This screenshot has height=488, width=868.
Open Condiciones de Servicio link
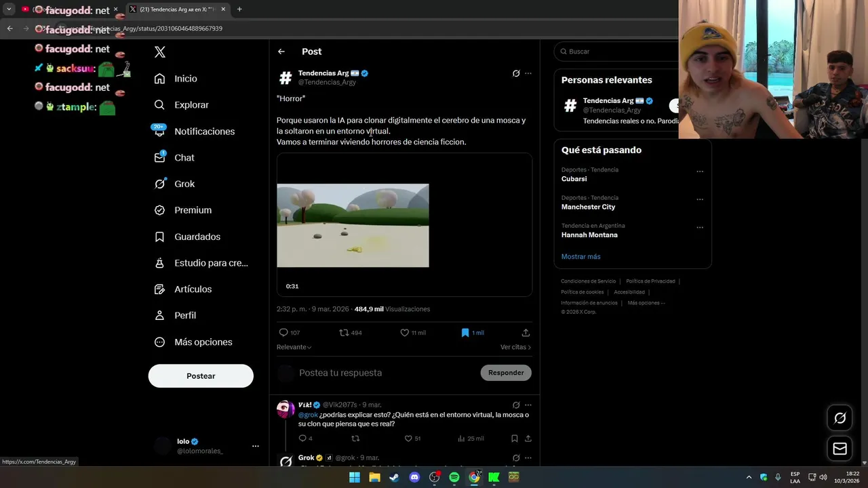[x=588, y=281]
